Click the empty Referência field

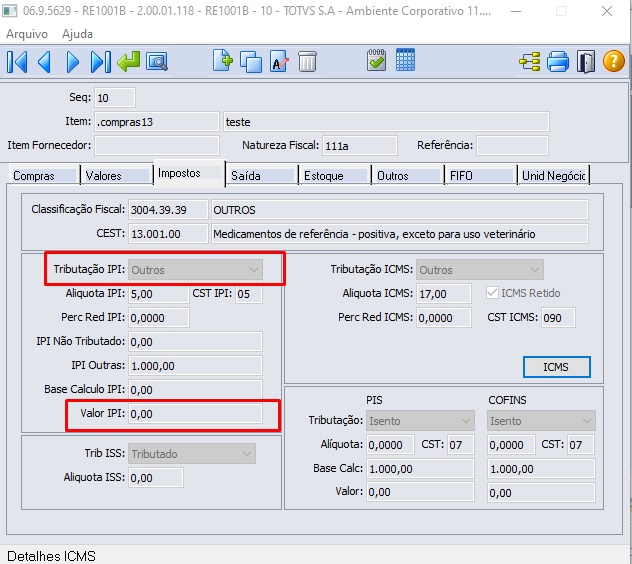512,145
